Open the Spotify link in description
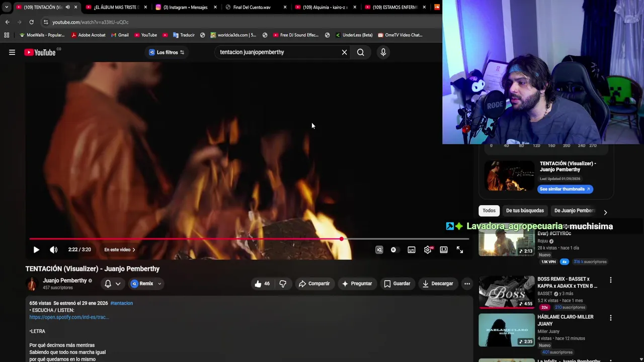Image resolution: width=644 pixels, height=362 pixels. tap(69, 317)
